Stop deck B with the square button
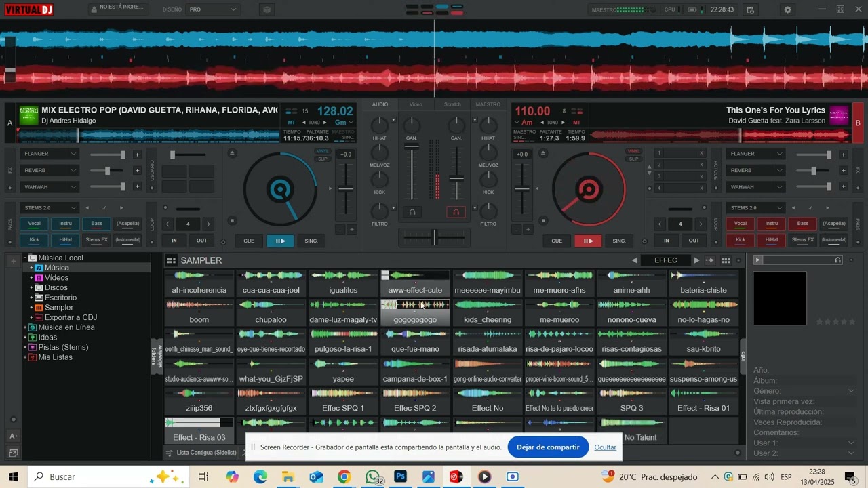 pyautogui.click(x=542, y=220)
